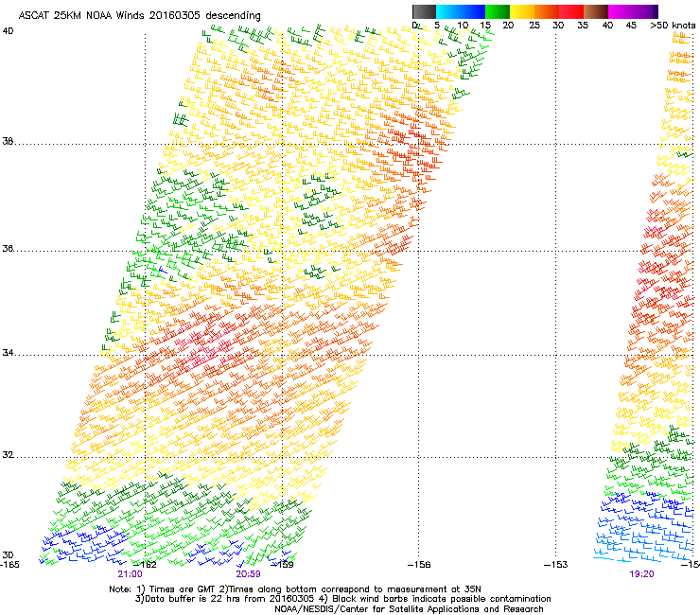Select the magenta-purple 40-50 knots legend swatch
Image resolution: width=700 pixels, height=615 pixels.
(x=633, y=11)
